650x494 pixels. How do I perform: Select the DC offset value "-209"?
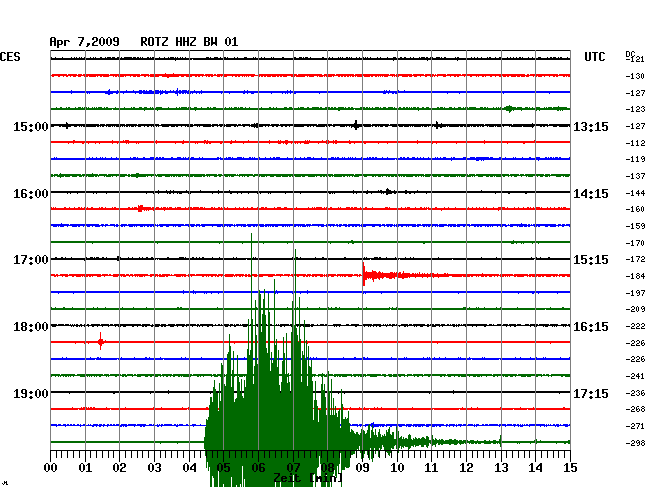pyautogui.click(x=635, y=309)
